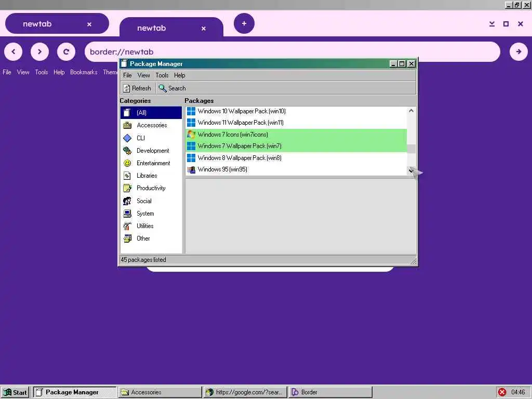Select the System category
532x399 pixels.
(151, 214)
